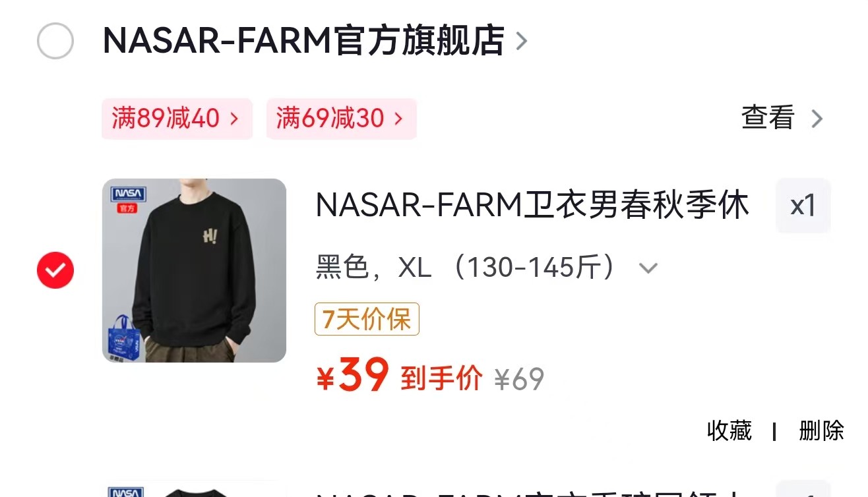Open the 满69减30 coupon
Viewport: 868px width, 497px height.
(x=341, y=119)
